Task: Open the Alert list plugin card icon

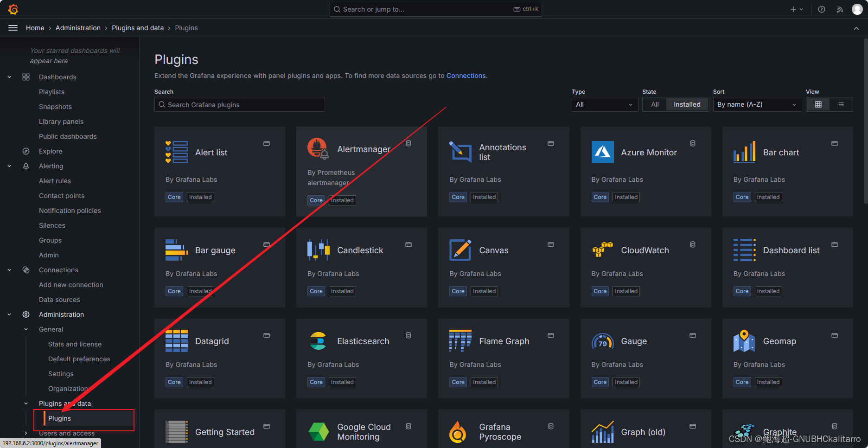Action: pos(177,152)
